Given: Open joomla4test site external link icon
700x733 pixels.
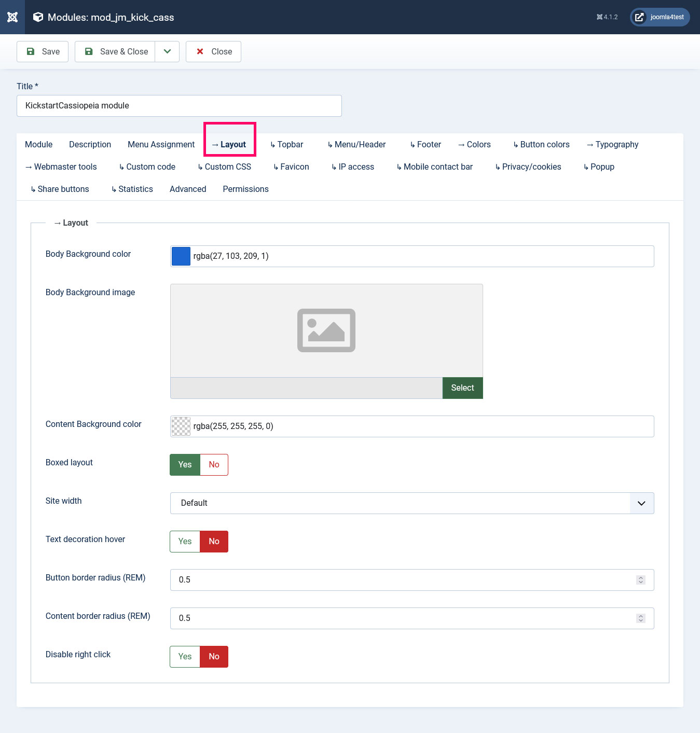Looking at the screenshot, I should 639,17.
